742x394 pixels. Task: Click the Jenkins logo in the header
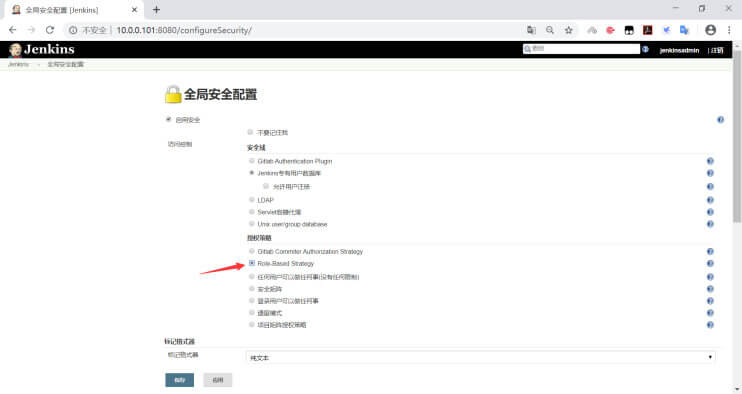click(x=42, y=50)
